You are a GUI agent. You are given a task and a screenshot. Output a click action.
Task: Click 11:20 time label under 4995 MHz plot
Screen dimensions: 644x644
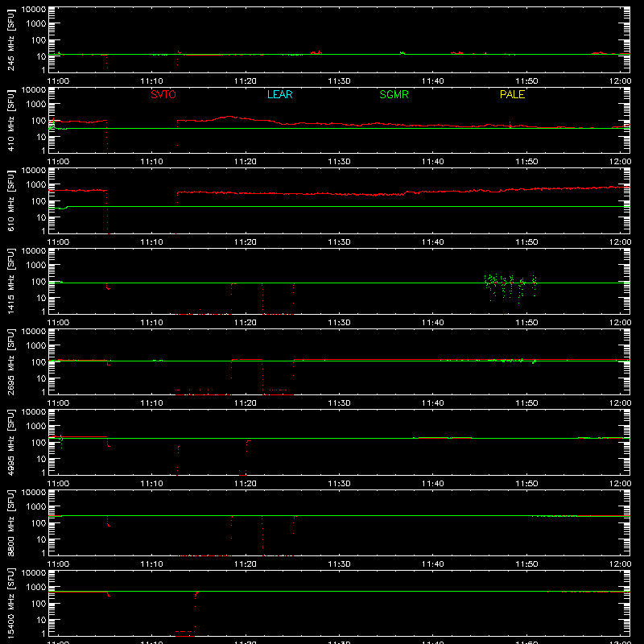pos(246,484)
